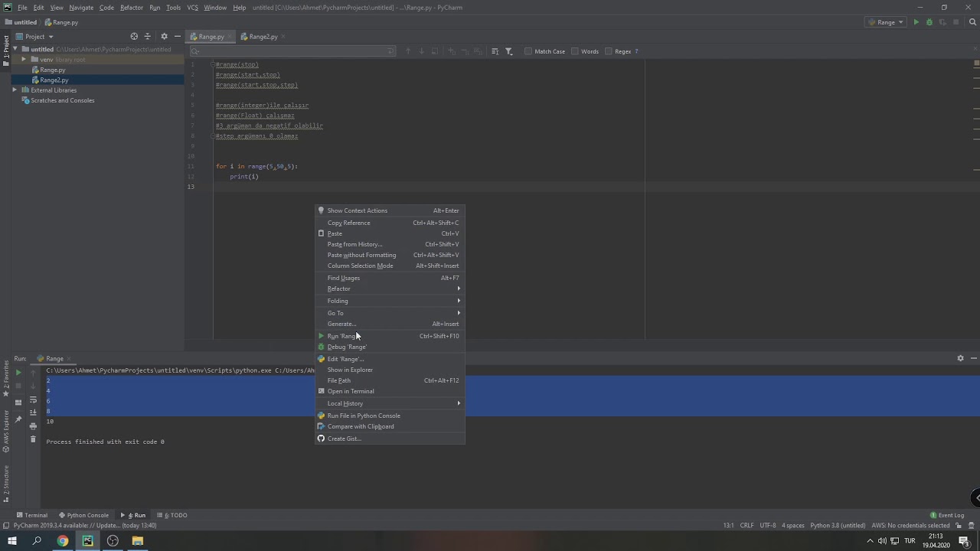Screen dimensions: 980x551
Task: Click the find search input field
Action: 292,51
